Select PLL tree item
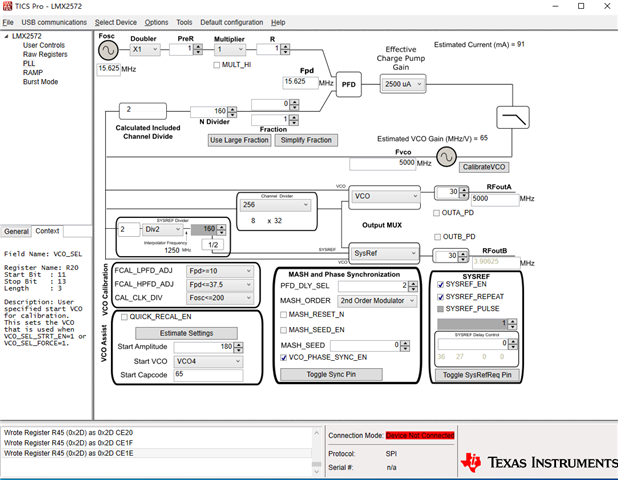The image size is (618, 480). [x=29, y=63]
